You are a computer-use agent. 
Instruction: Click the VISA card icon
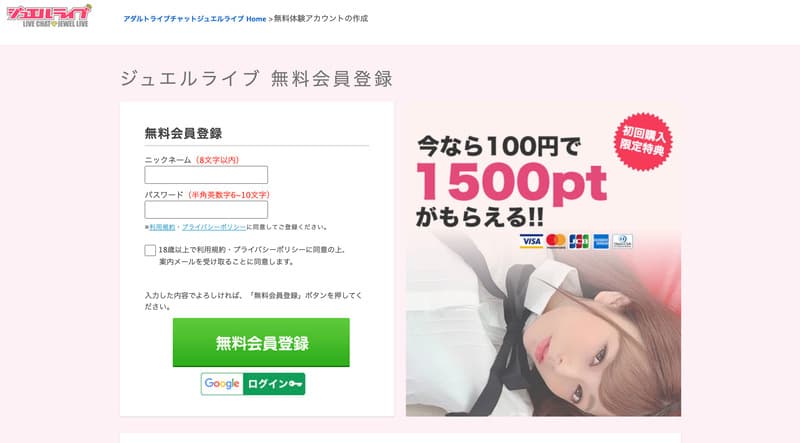pyautogui.click(x=531, y=241)
